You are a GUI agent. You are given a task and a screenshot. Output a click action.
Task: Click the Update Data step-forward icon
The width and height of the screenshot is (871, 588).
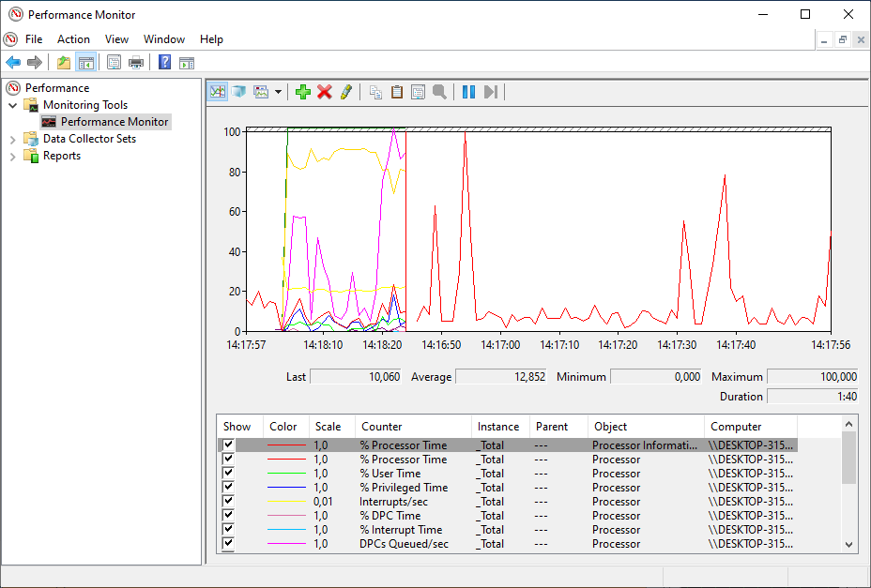click(490, 91)
